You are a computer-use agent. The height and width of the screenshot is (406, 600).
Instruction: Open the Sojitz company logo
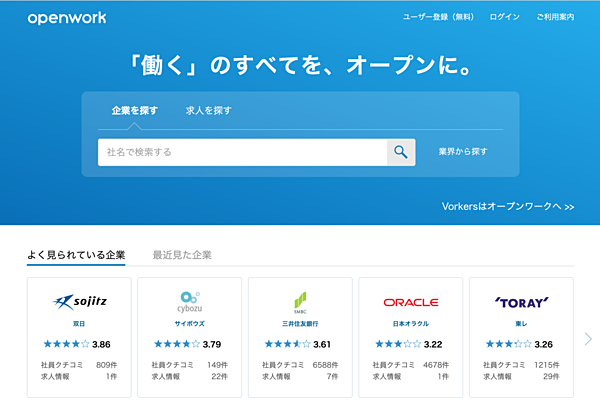point(79,301)
